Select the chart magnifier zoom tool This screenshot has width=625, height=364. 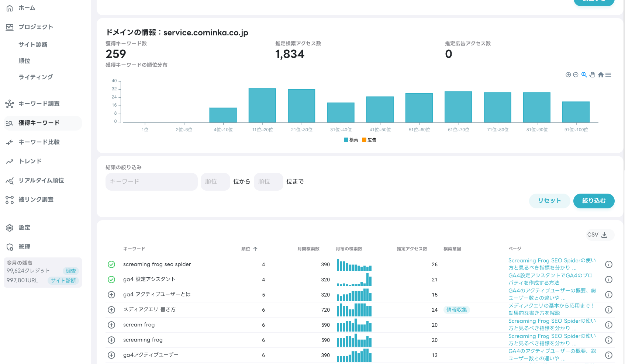tap(584, 75)
